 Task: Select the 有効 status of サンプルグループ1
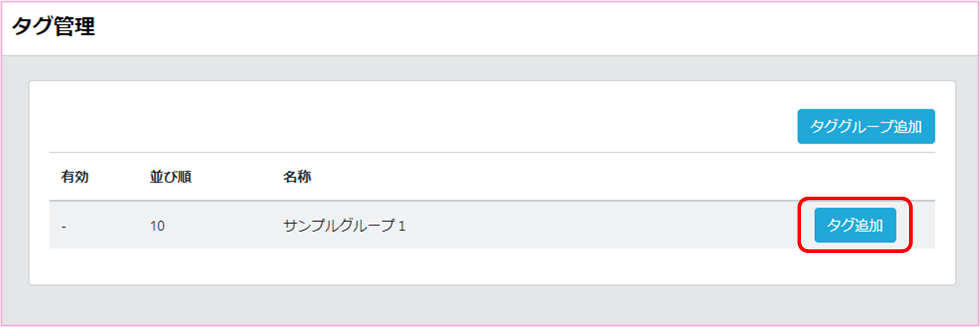click(x=64, y=227)
